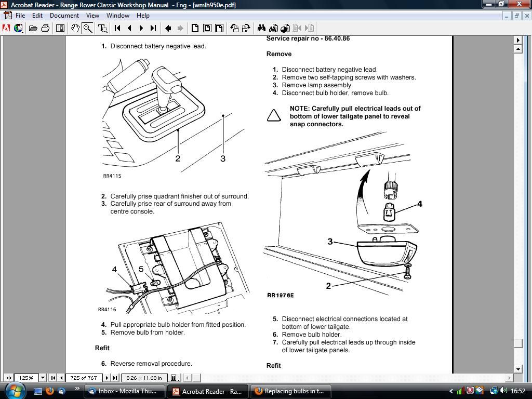This screenshot has width=532, height=399.
Task: Rotate view counter-clockwise icon
Action: tap(234, 28)
